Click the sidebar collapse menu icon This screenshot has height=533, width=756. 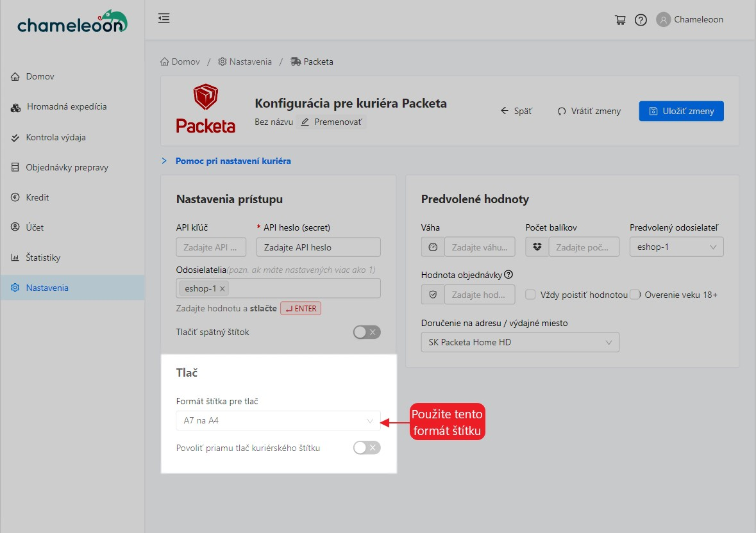click(164, 19)
